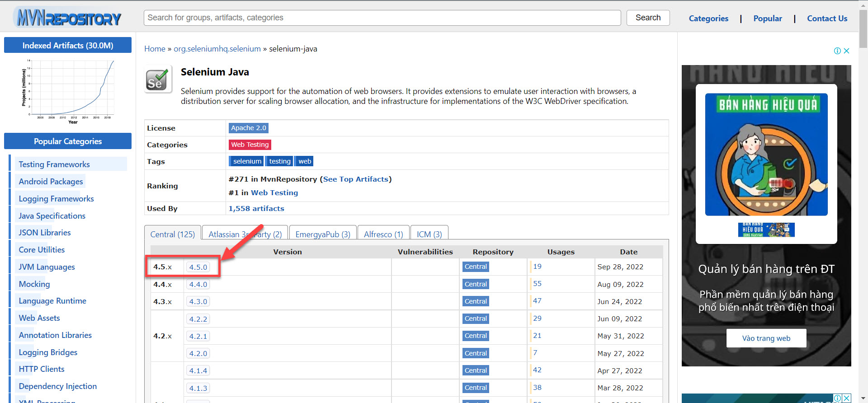Open JVM Languages category
Image resolution: width=868 pixels, height=403 pixels.
pyautogui.click(x=47, y=267)
